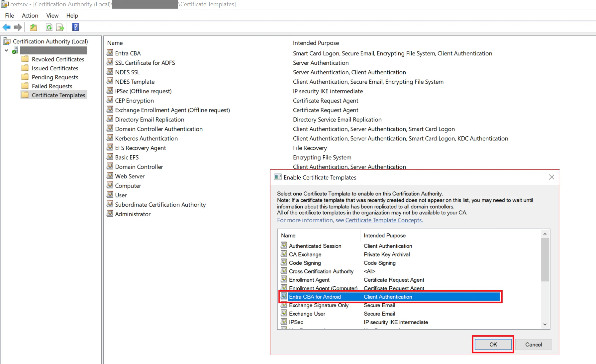Select Issued Certificates in the tree

[x=55, y=68]
